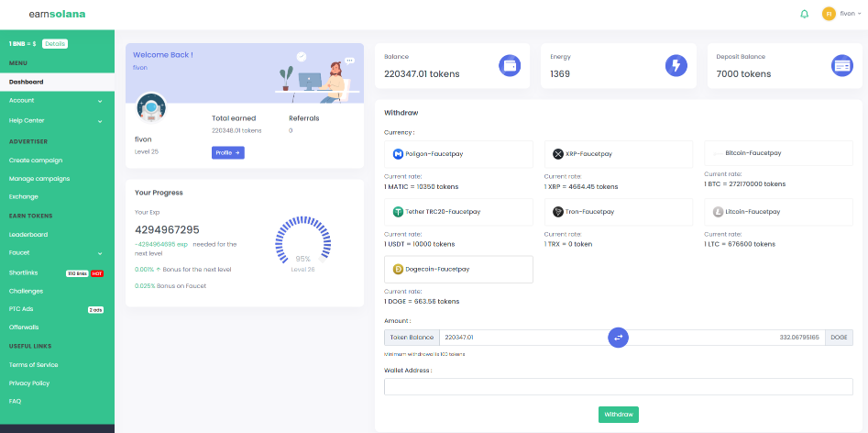Pick Tron-Faucetpay currency option

click(x=619, y=212)
